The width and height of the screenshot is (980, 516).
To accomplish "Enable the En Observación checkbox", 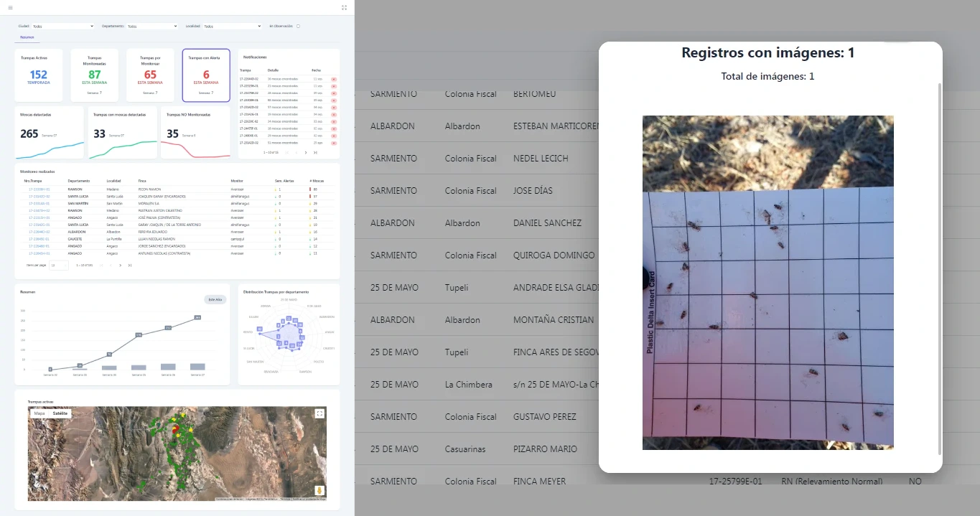I will click(x=298, y=27).
